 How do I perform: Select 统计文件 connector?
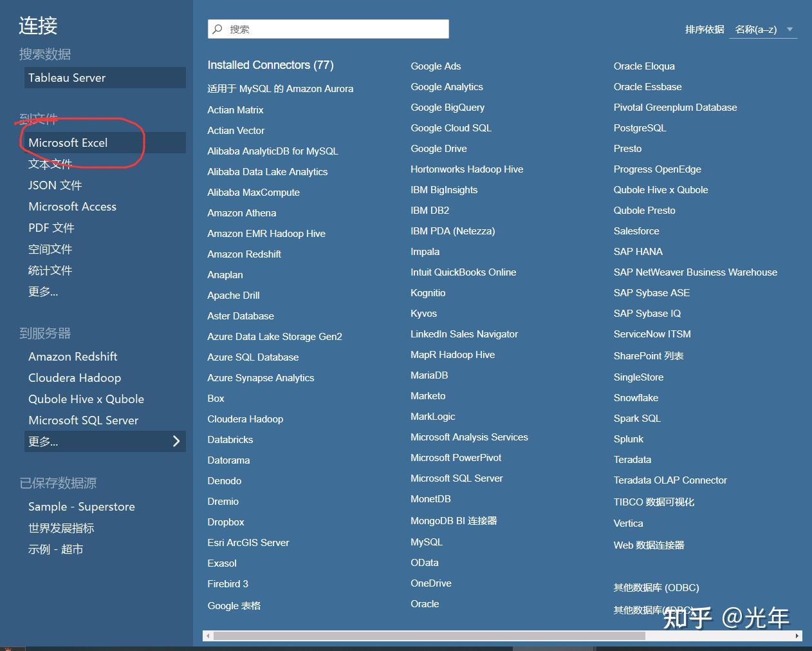(50, 270)
